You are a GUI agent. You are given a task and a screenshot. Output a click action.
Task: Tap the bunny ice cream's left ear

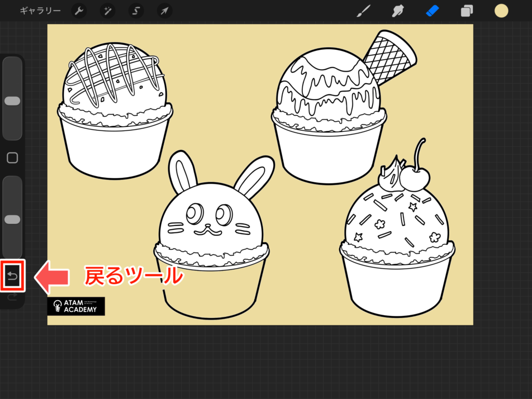point(183,172)
